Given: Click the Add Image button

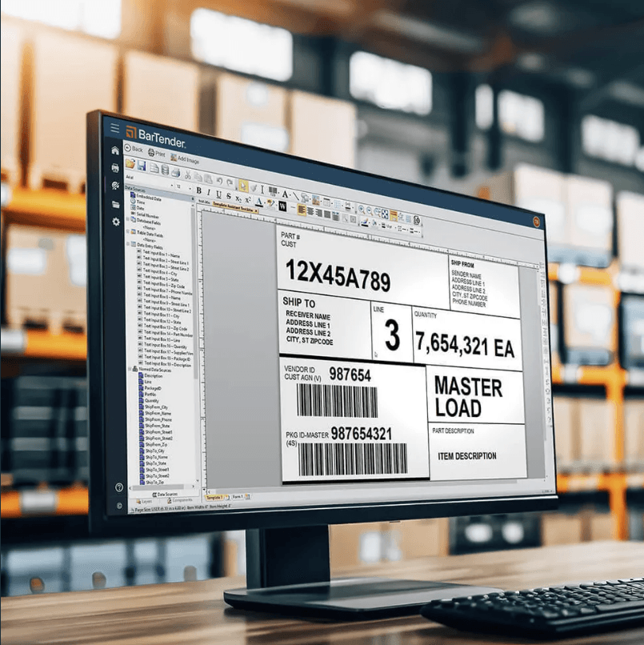Looking at the screenshot, I should click(185, 159).
